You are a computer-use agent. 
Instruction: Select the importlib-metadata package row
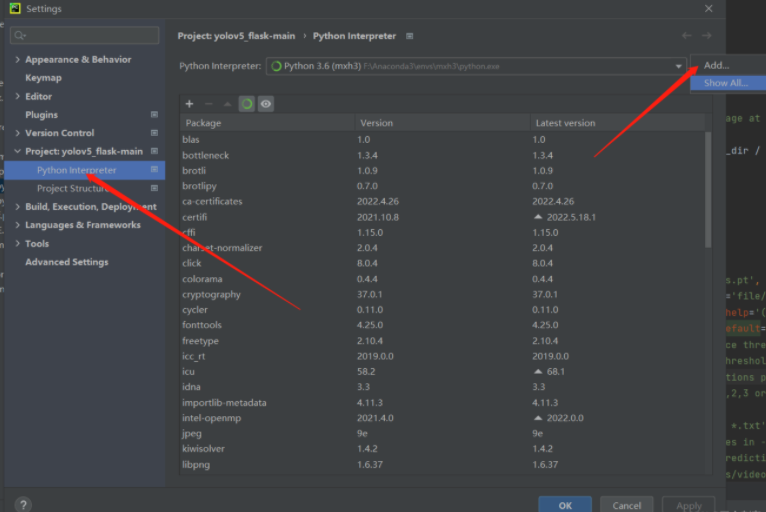pyautogui.click(x=443, y=403)
